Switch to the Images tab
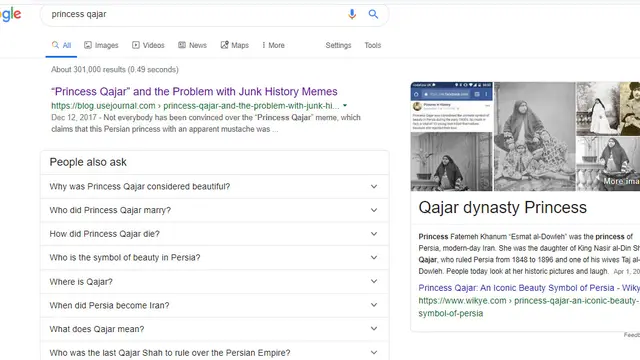Screen dimensions: 640x360 (x=101, y=45)
